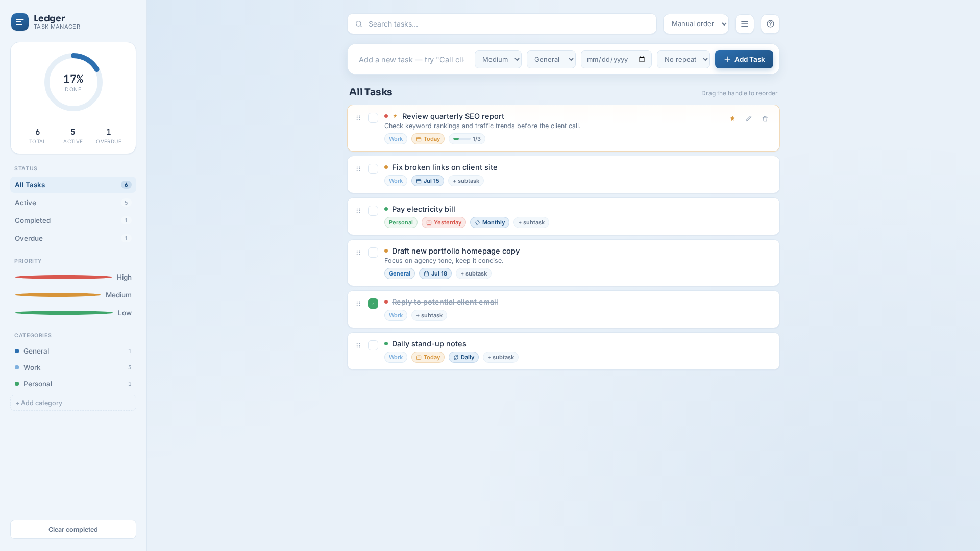The image size is (980, 551).
Task: Filter by Work category in sidebar
Action: [73, 367]
